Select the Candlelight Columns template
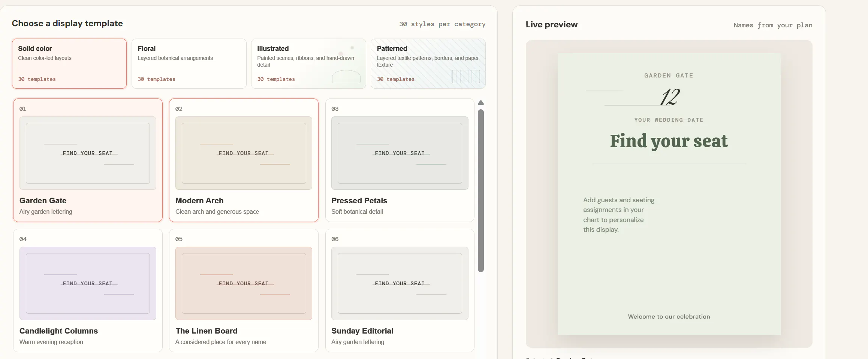This screenshot has width=868, height=359. click(88, 290)
